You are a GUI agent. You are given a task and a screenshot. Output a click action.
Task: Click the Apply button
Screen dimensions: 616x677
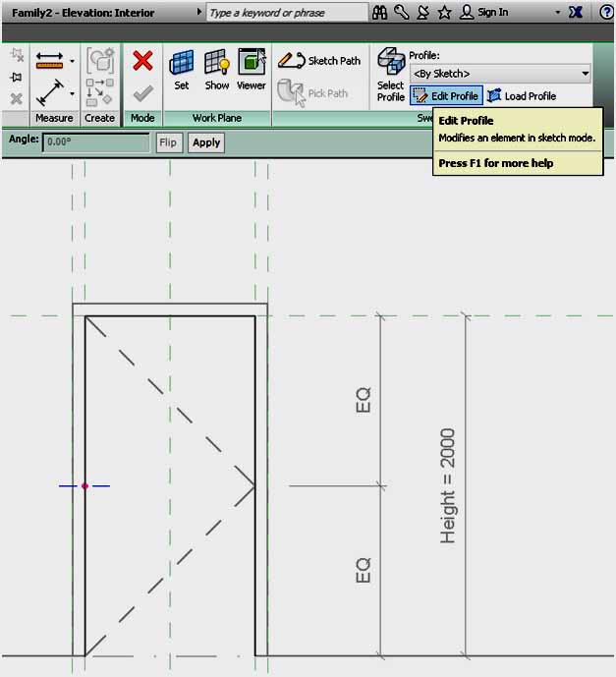point(206,142)
